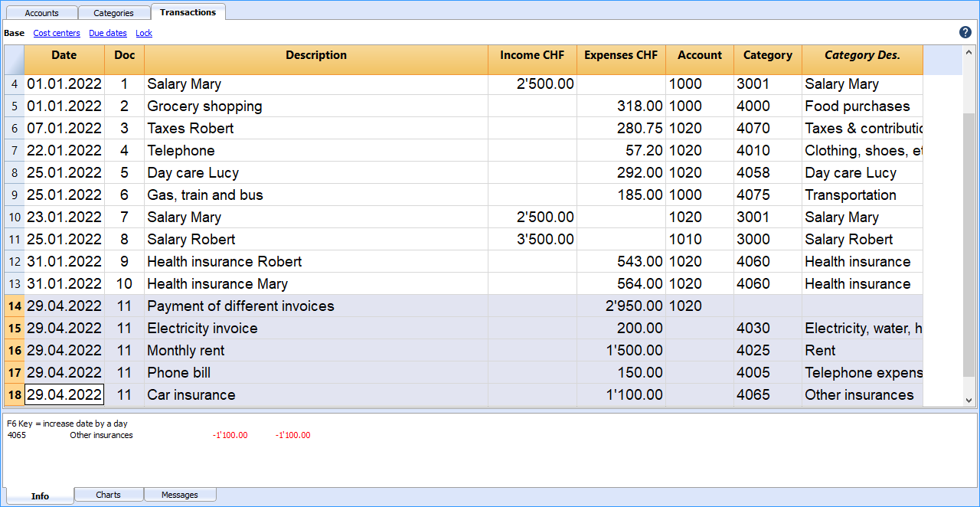The height and width of the screenshot is (507, 980).
Task: Click the vertical scrollbar thumb
Action: coord(969,245)
